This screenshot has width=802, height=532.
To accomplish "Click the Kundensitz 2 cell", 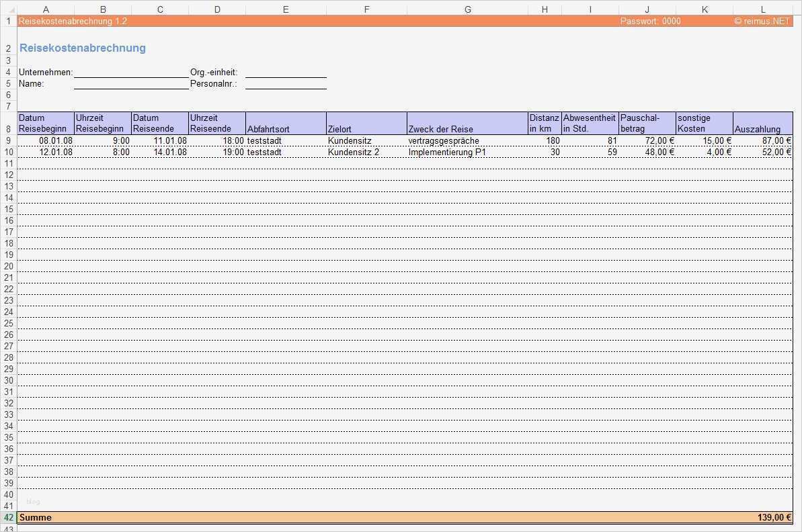I will tap(366, 152).
